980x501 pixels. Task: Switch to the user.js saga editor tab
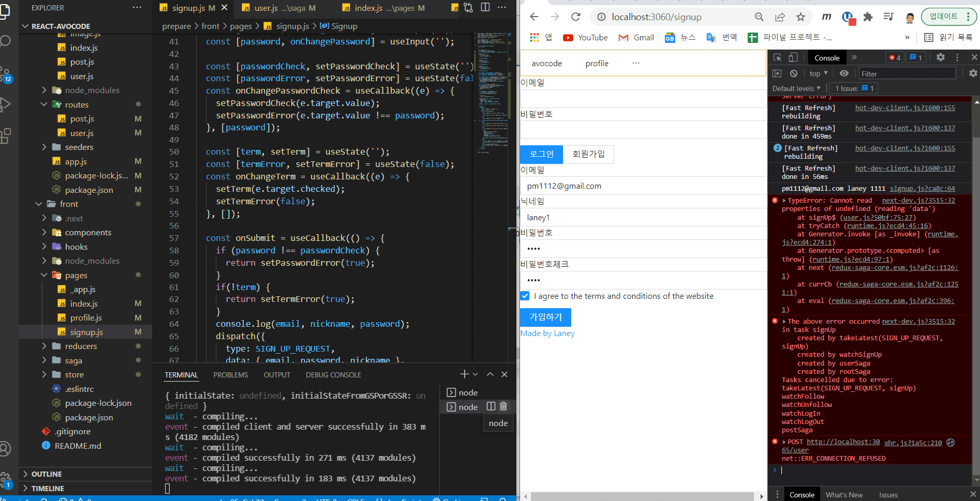279,8
